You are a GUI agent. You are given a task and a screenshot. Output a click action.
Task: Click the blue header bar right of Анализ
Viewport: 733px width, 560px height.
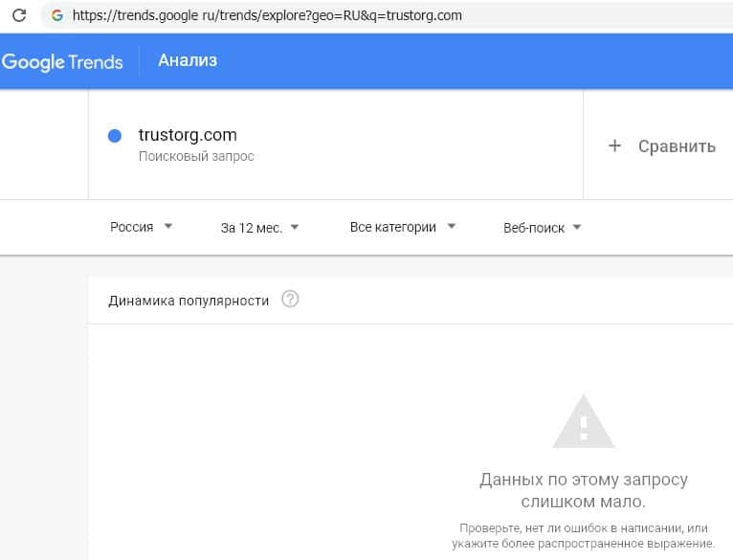[478, 61]
